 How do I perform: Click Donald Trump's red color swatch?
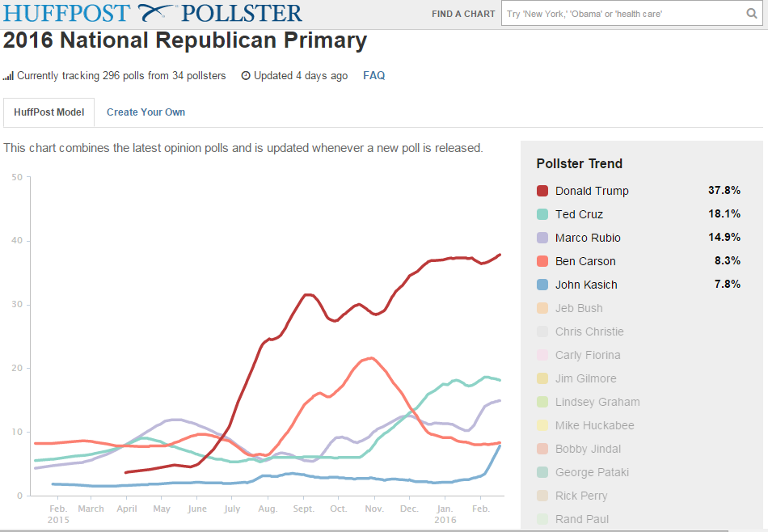(543, 191)
